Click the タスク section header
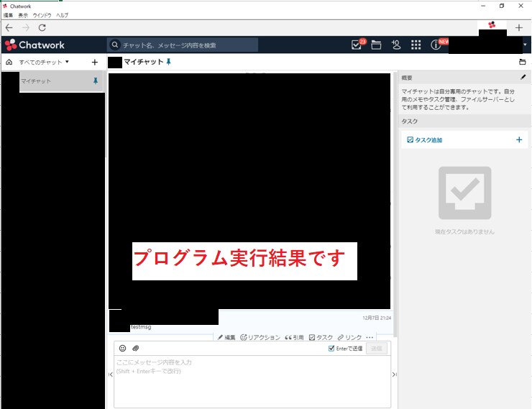 pyautogui.click(x=464, y=121)
